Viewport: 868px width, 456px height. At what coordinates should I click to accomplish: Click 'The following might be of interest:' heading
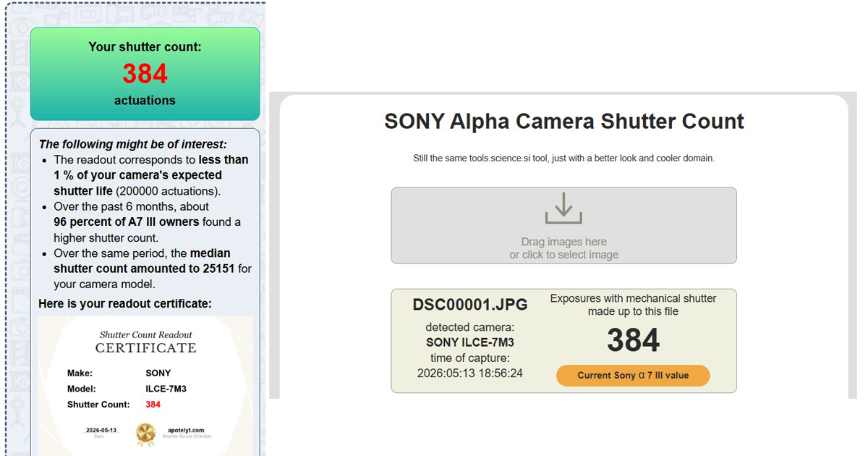click(x=132, y=144)
